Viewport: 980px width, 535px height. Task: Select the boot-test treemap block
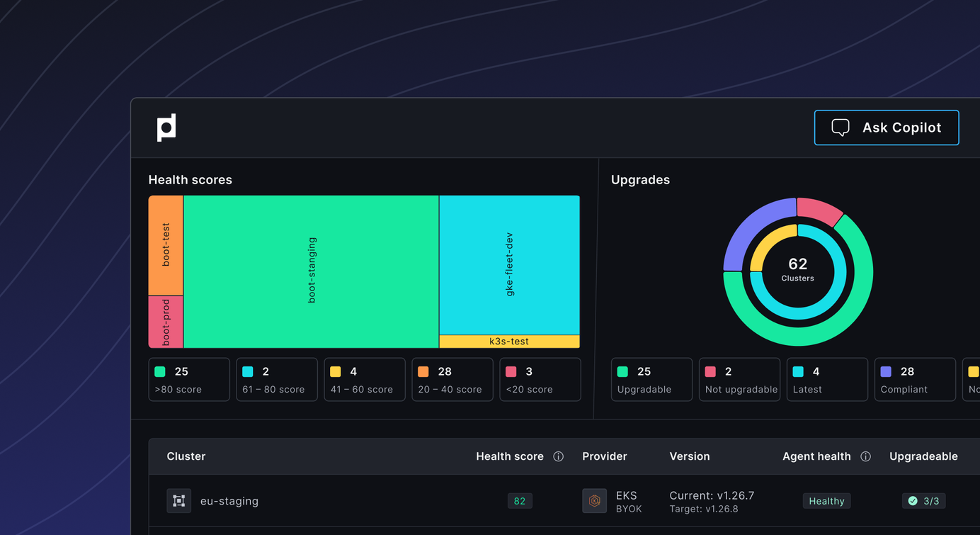pos(166,245)
